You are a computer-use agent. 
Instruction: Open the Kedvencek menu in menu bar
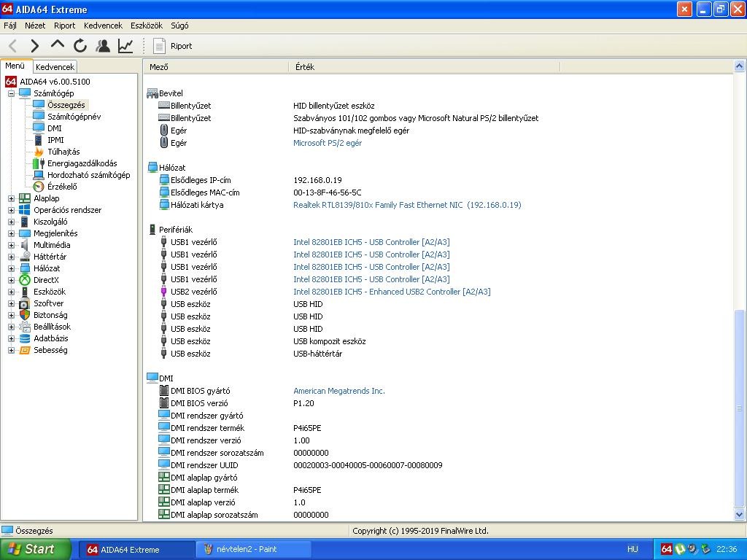tap(103, 26)
